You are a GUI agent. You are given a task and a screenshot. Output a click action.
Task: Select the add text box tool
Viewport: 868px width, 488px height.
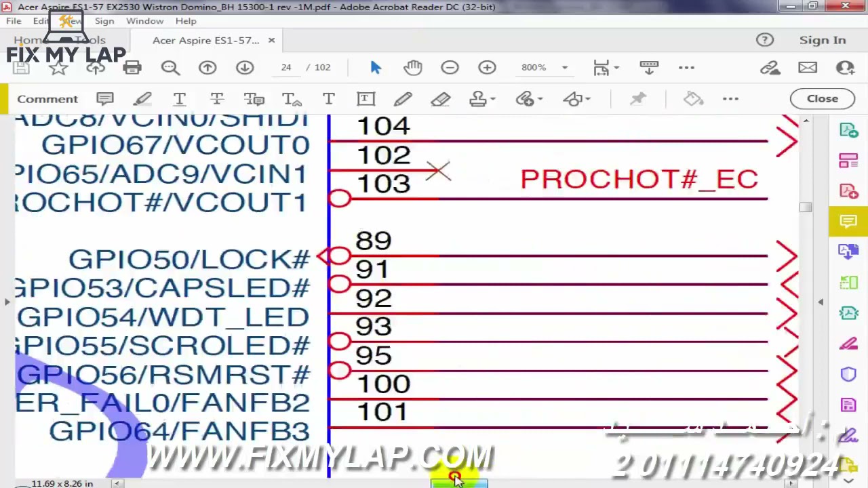pos(366,99)
